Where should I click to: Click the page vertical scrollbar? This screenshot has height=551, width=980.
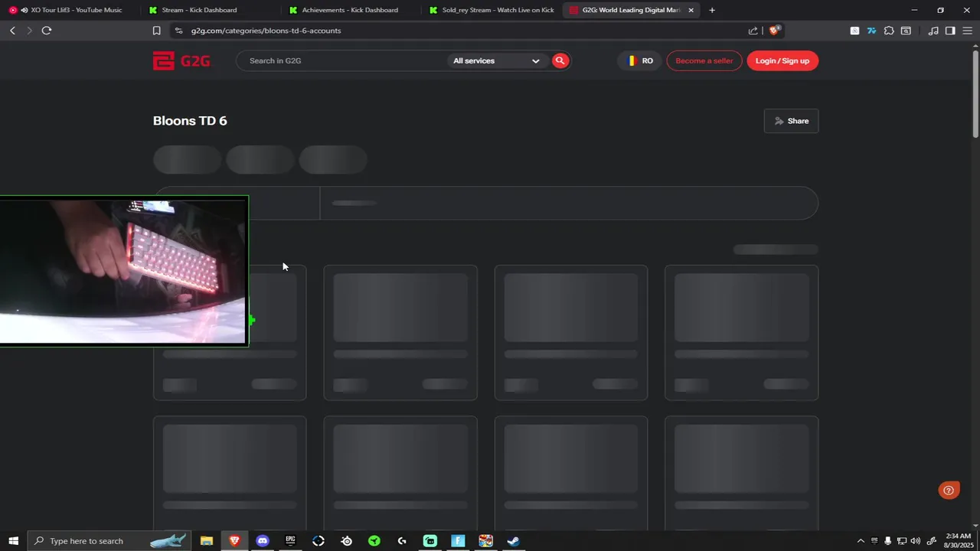975,95
